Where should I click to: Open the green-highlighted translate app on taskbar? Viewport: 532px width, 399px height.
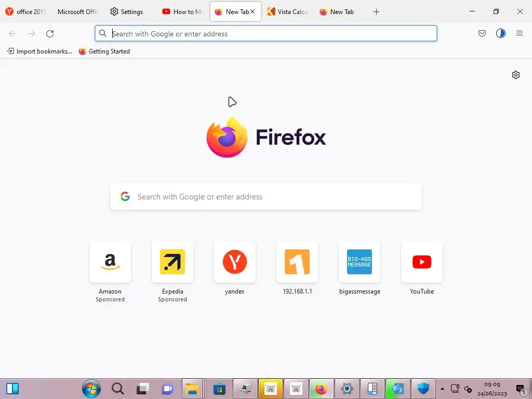397,389
